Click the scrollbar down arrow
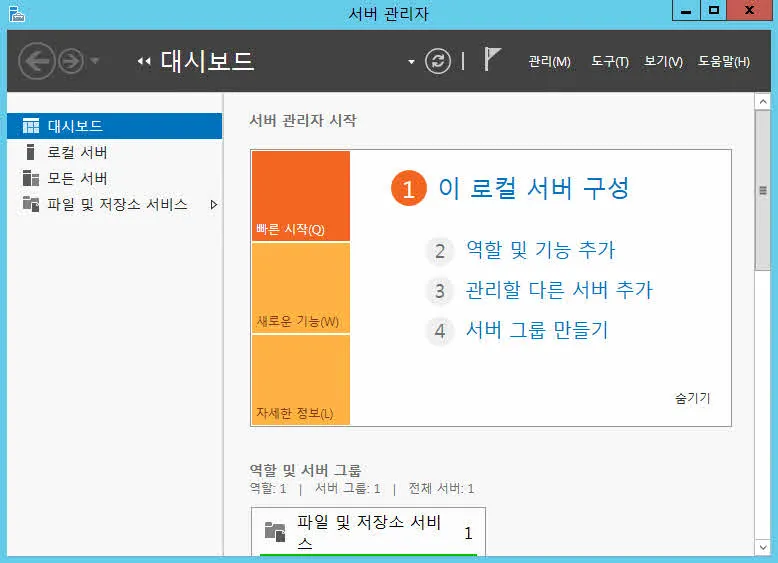The height and width of the screenshot is (563, 778). 763,547
